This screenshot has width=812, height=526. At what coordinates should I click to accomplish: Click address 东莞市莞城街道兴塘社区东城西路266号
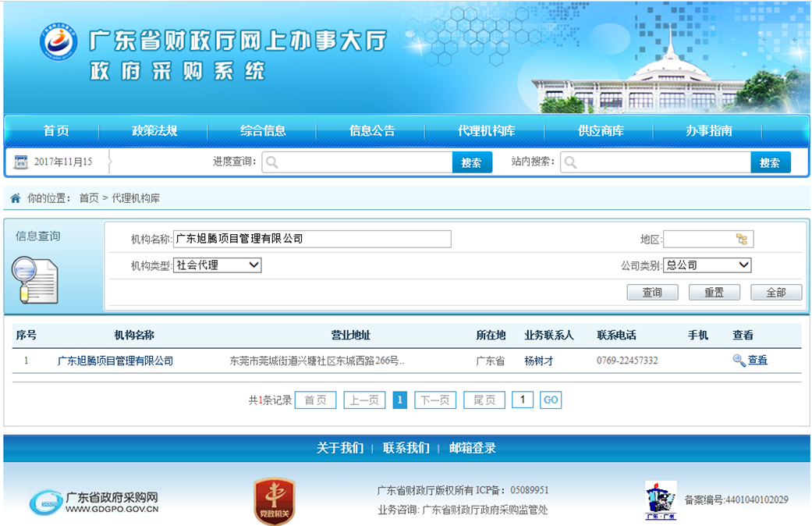[x=317, y=361]
